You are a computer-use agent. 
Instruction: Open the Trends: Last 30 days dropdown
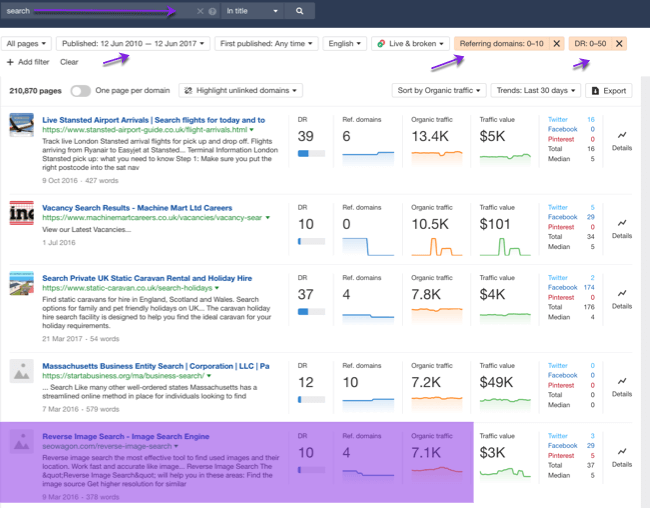point(535,90)
